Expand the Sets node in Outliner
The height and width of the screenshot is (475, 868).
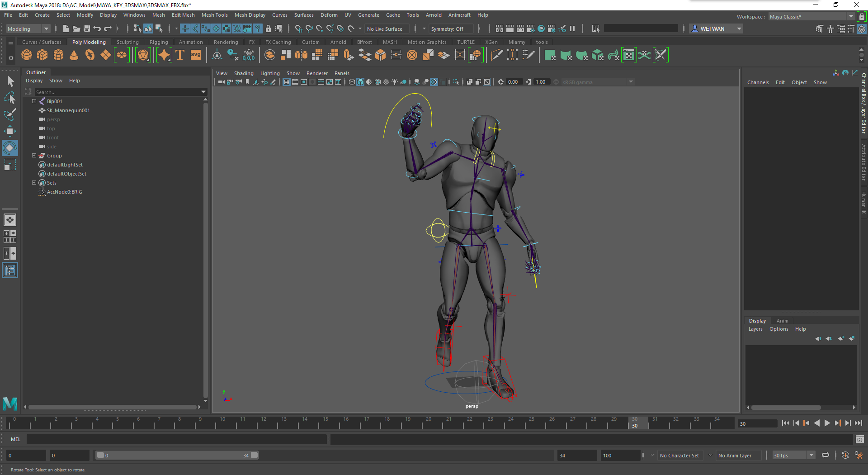[34, 183]
